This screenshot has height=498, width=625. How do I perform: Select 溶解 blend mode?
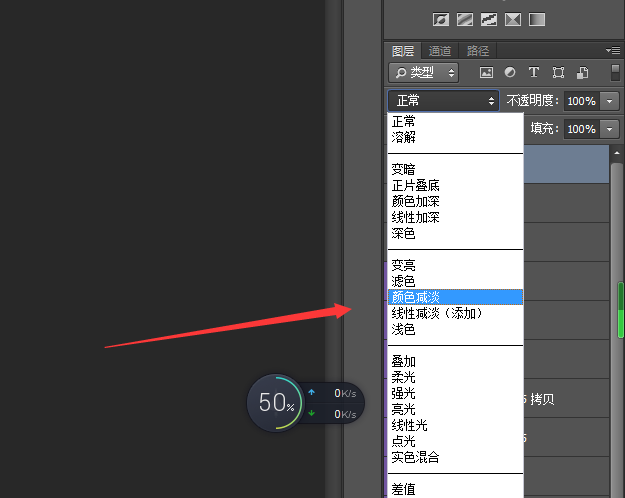pos(455,137)
